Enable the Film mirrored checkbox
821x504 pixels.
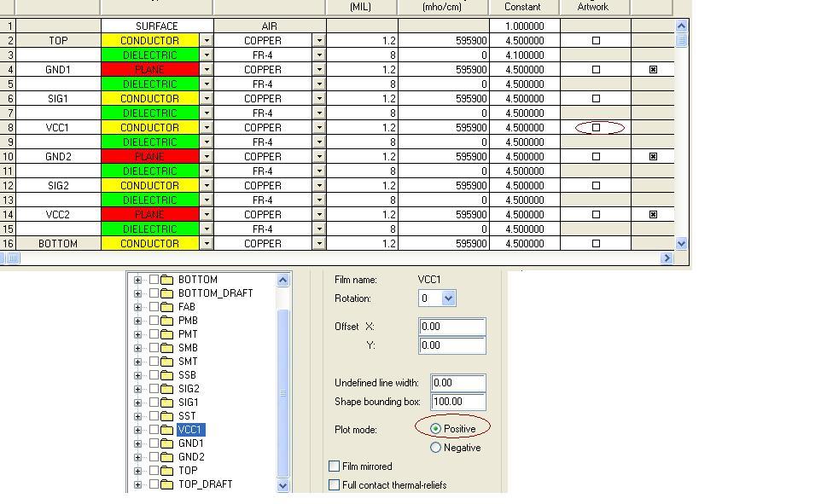point(335,466)
